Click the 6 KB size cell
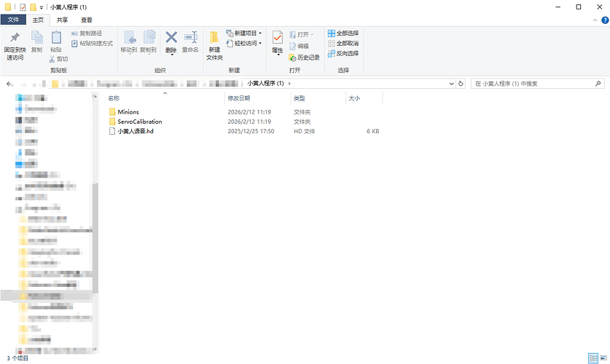 [372, 131]
